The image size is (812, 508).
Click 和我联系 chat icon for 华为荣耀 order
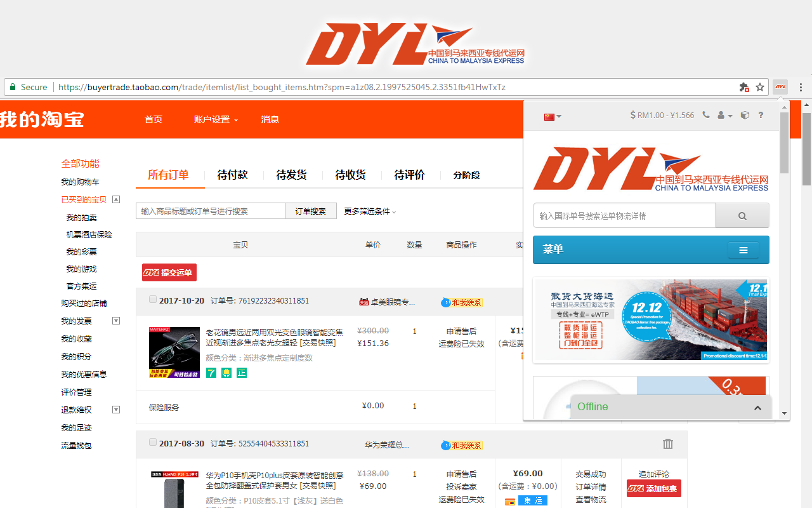click(x=462, y=445)
